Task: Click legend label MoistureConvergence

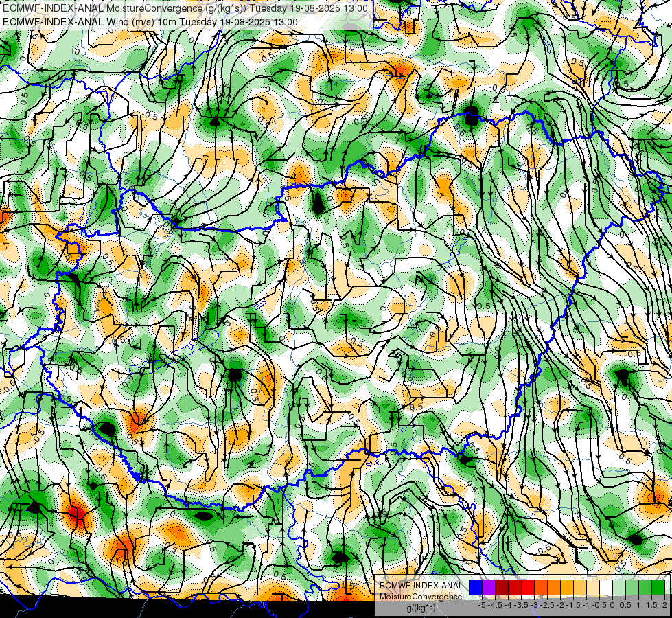Action: 421,597
